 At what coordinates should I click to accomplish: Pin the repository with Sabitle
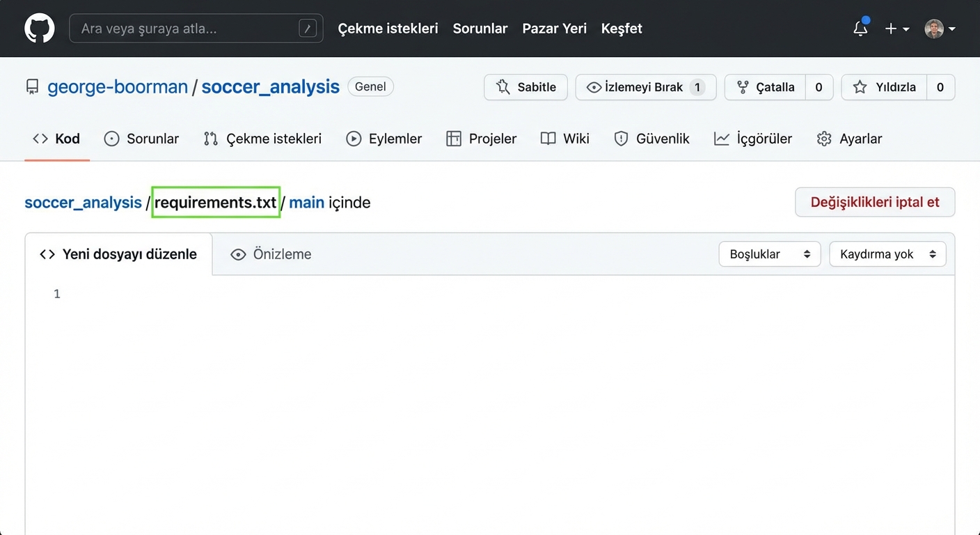[525, 87]
